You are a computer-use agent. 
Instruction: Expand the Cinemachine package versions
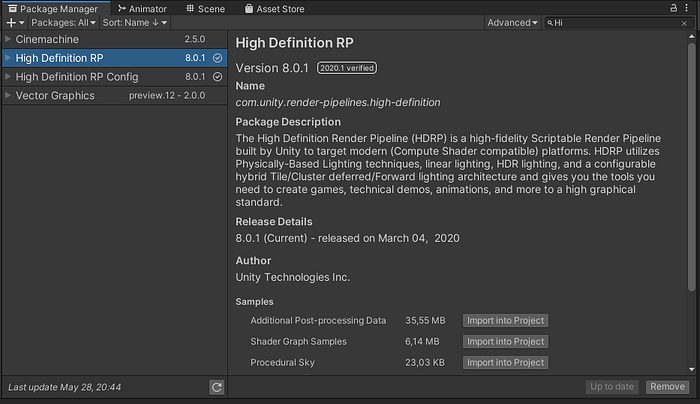coord(8,39)
